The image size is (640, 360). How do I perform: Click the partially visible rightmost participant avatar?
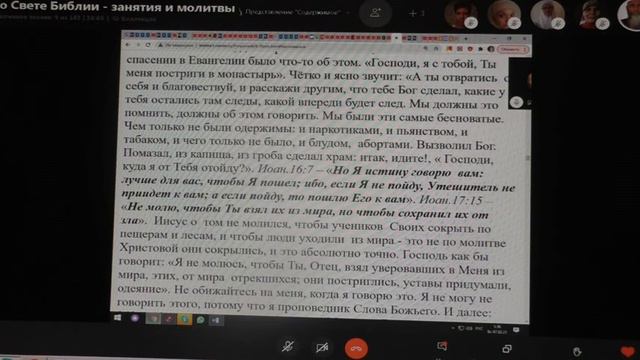630,15
